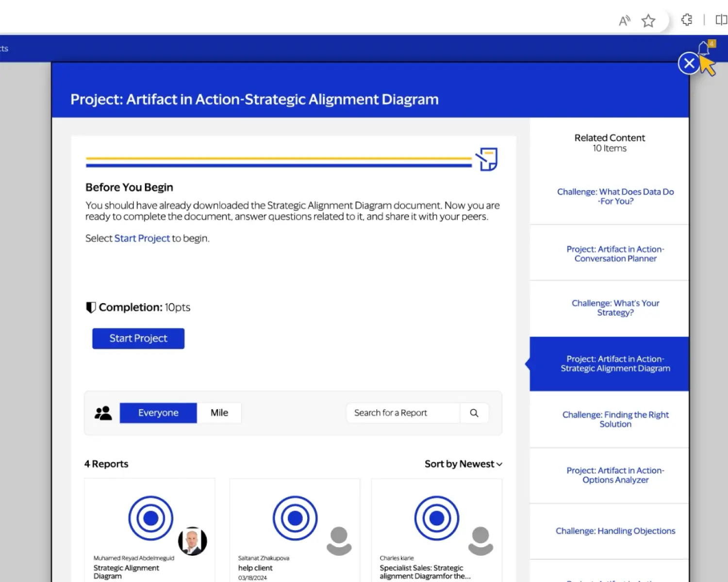This screenshot has height=582, width=728.
Task: Open the help client report title
Action: click(x=255, y=568)
